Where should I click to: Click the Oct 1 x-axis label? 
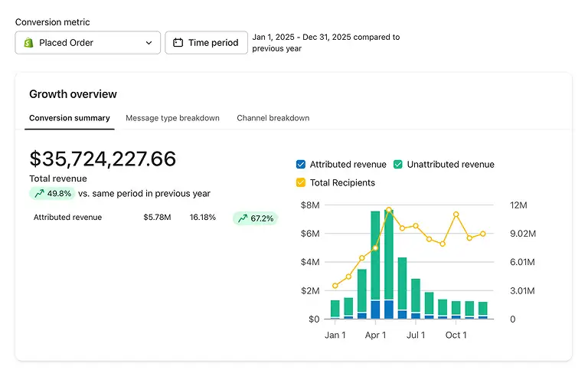click(x=456, y=335)
